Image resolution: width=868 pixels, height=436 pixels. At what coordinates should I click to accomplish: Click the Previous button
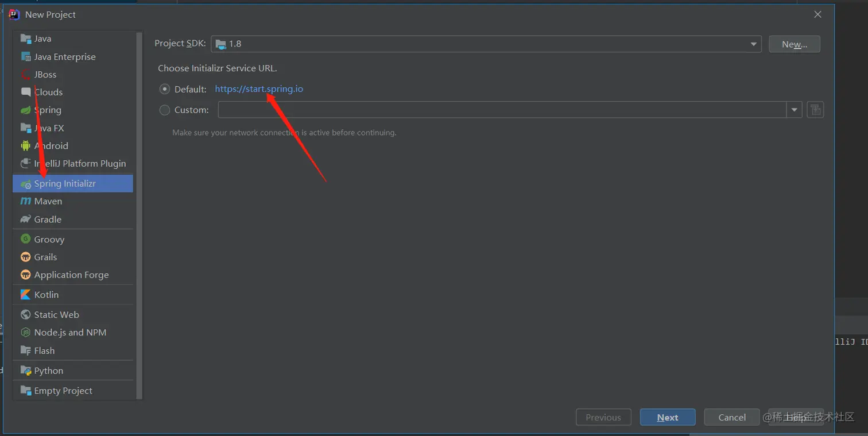[603, 418]
